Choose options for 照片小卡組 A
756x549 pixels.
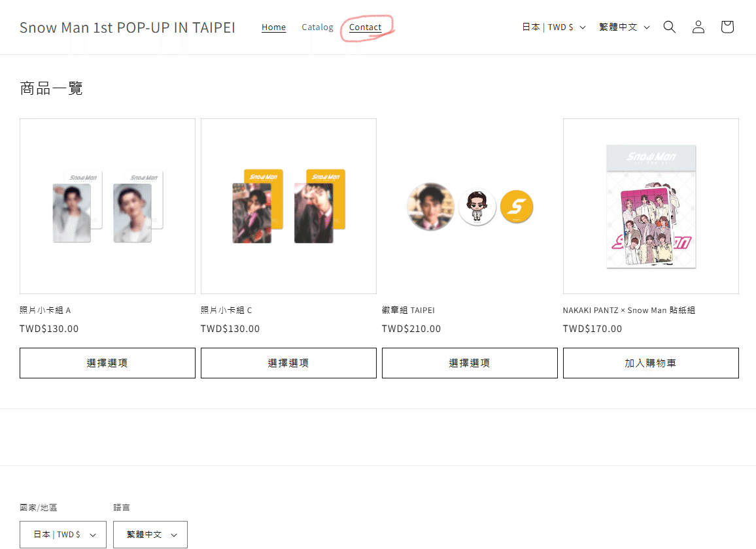(107, 363)
